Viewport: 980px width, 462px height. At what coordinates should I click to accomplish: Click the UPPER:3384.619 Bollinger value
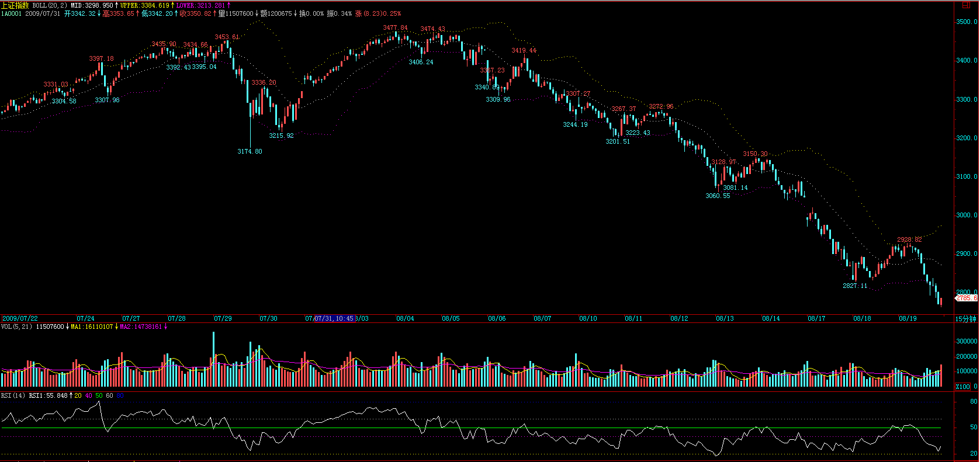click(145, 5)
